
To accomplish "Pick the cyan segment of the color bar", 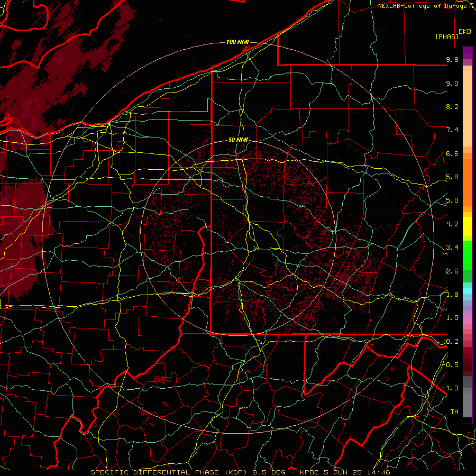I will (467, 291).
